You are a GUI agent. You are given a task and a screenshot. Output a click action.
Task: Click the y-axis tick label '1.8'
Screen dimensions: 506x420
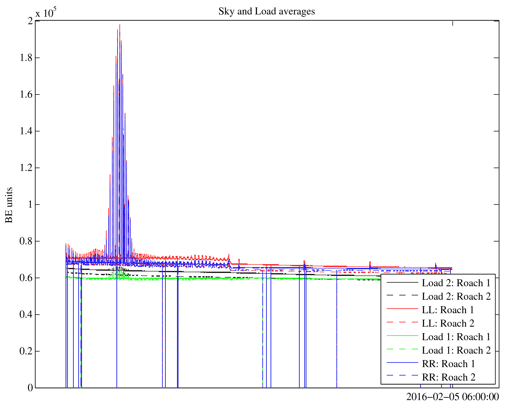tap(26, 58)
